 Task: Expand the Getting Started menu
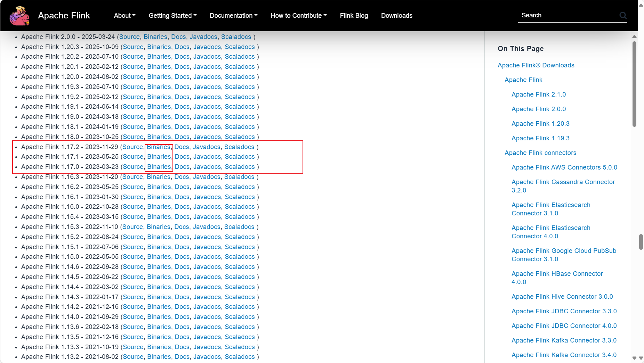point(172,16)
